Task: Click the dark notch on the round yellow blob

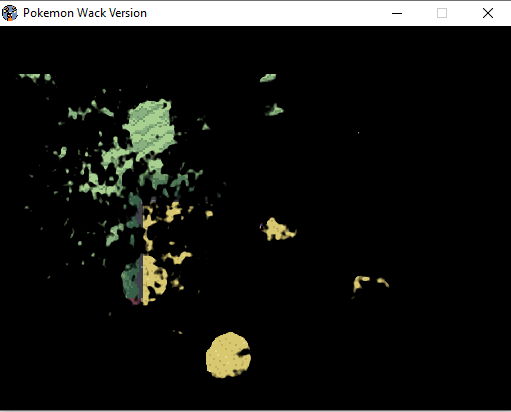Action: (x=244, y=352)
